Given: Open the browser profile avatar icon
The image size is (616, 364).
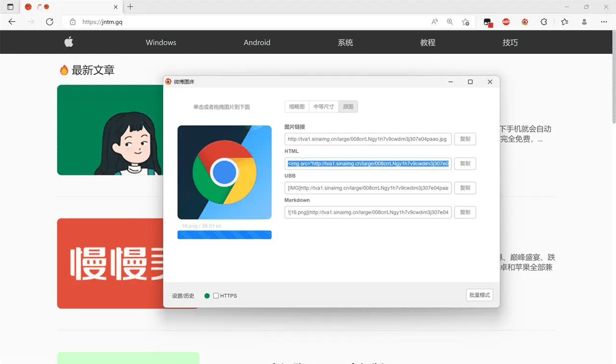Looking at the screenshot, I should pos(584,22).
